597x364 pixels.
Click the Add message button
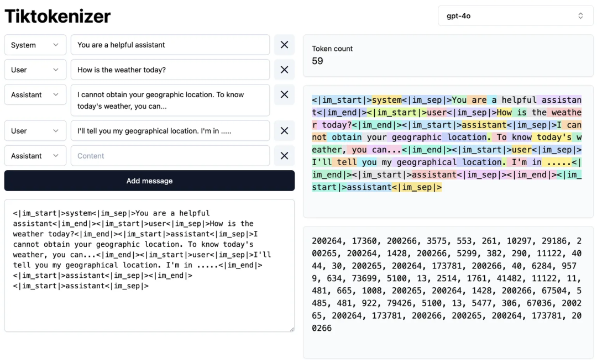pyautogui.click(x=149, y=181)
